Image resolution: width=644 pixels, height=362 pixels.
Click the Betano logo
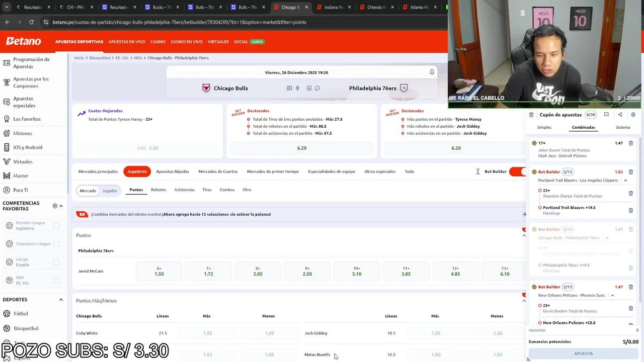[24, 41]
